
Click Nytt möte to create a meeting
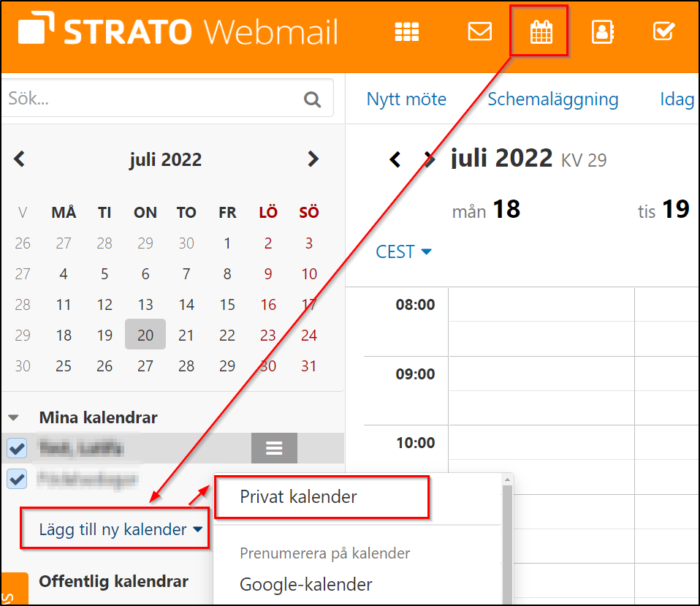406,99
